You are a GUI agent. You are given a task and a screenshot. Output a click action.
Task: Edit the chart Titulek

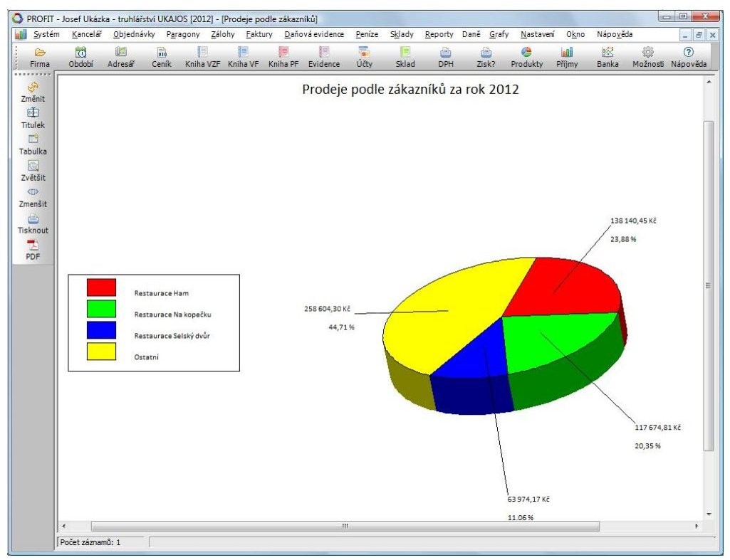[33, 118]
